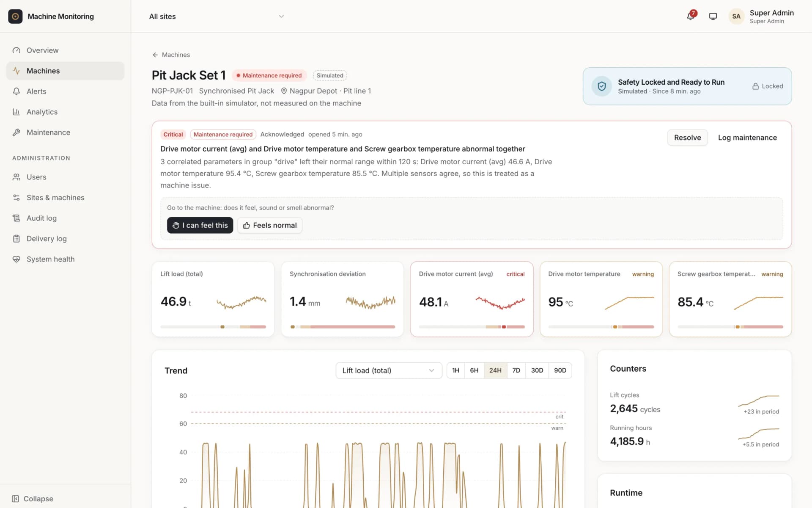812x508 pixels.
Task: Click the Machines pulse icon
Action: click(x=16, y=71)
